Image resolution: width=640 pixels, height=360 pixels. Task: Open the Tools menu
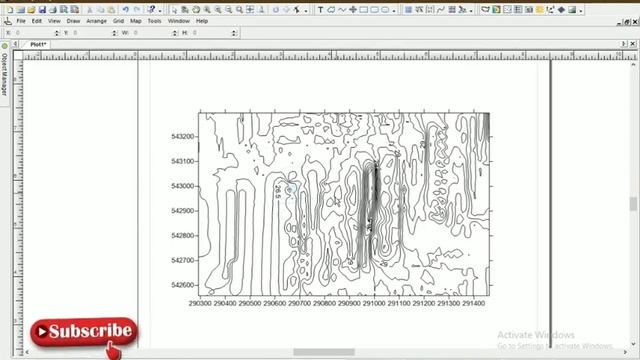pyautogui.click(x=154, y=21)
